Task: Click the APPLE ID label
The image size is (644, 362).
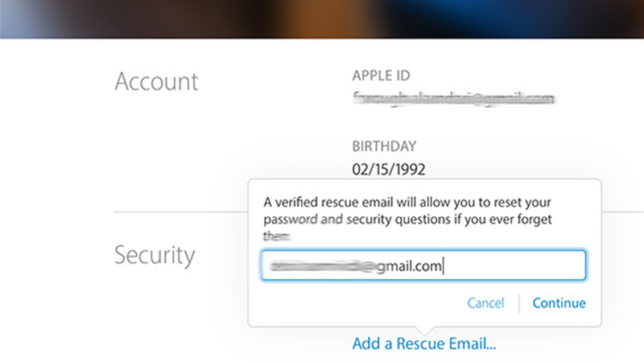Action: (x=382, y=76)
